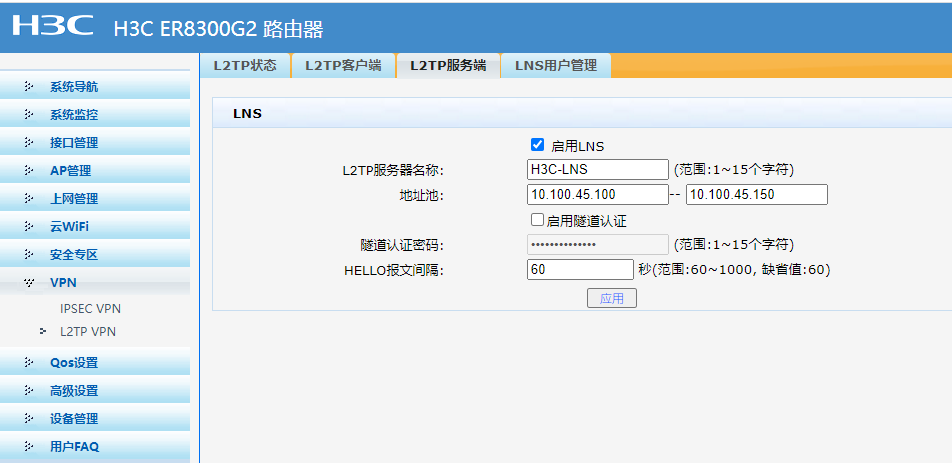The width and height of the screenshot is (952, 463).
Task: Select the L2TP服务端 tab
Action: tap(448, 66)
